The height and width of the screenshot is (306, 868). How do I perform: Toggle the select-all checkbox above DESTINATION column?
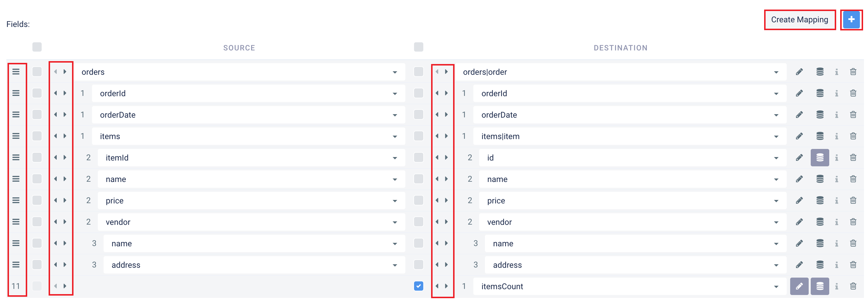(x=418, y=47)
